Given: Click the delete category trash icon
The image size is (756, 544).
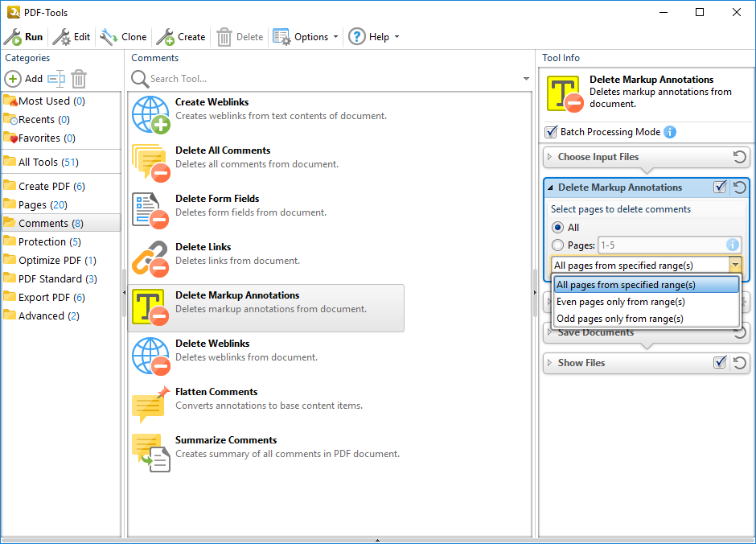Looking at the screenshot, I should [79, 79].
